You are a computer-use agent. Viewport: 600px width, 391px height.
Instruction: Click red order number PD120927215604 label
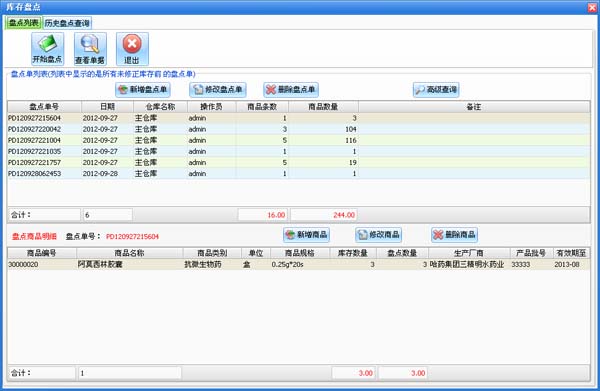click(x=132, y=237)
